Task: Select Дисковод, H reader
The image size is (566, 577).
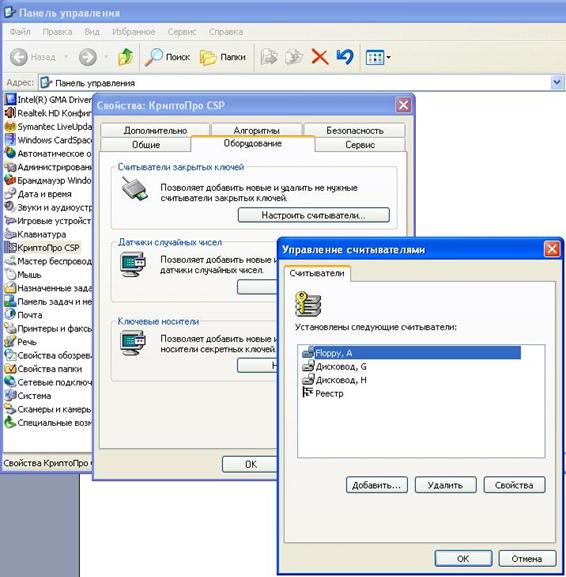Action: tap(334, 380)
